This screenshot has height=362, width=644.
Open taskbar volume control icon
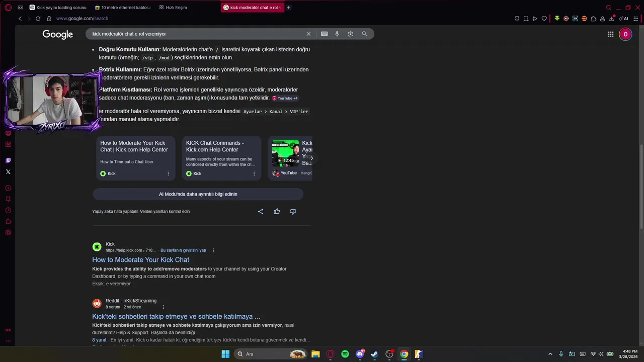601,354
